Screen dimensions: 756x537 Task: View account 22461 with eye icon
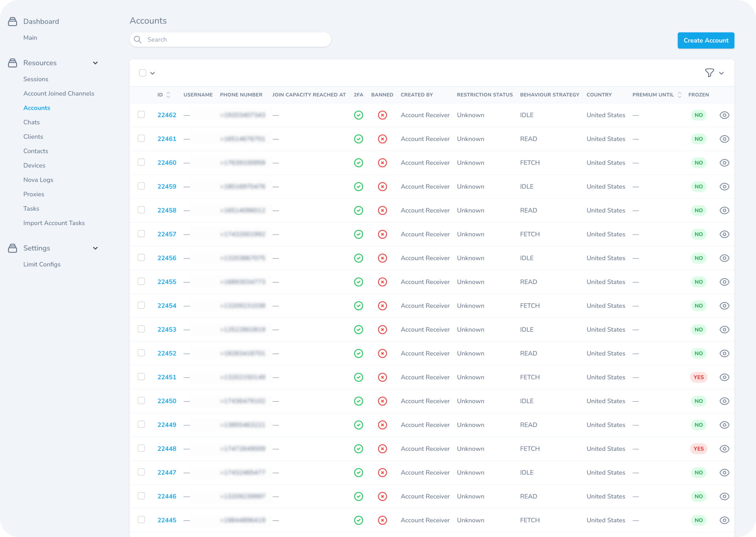click(x=724, y=139)
